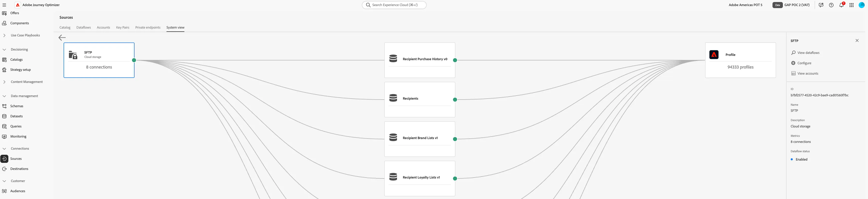Collapse the Decisioning section

[x=4, y=49]
